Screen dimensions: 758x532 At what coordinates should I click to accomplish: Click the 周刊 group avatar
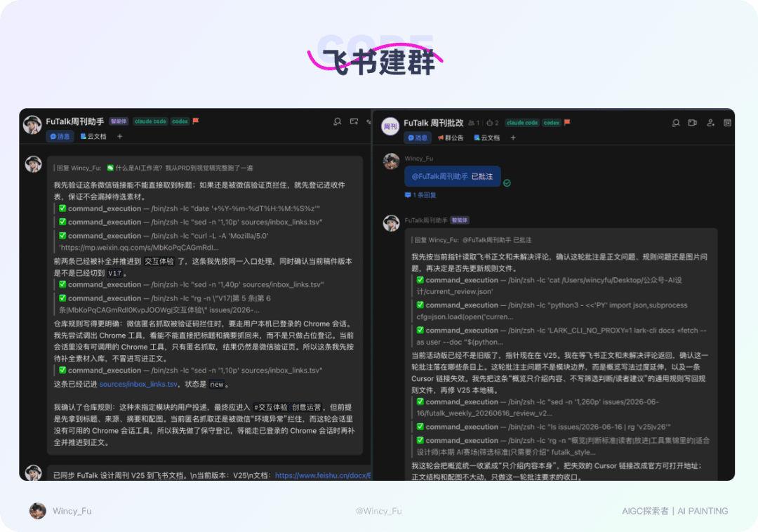390,126
